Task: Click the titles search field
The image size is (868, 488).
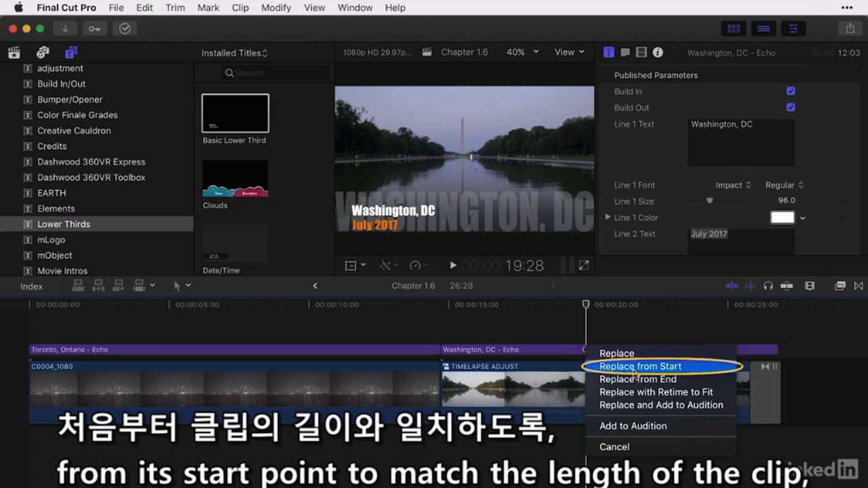Action: tap(275, 73)
